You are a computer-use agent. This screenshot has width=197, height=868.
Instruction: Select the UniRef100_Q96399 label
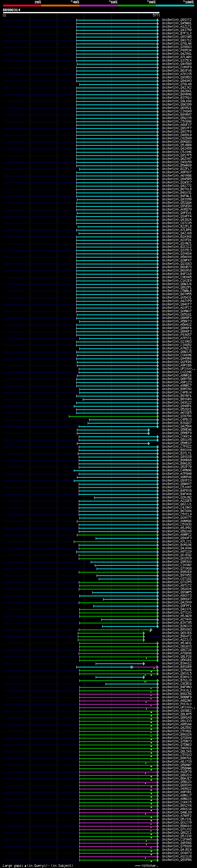177,104
